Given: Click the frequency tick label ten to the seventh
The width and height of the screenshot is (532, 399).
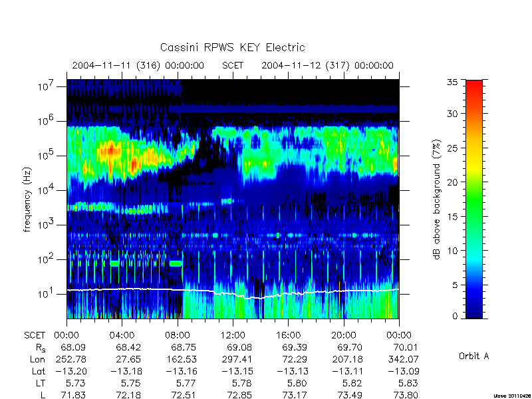Looking at the screenshot, I should pos(46,86).
